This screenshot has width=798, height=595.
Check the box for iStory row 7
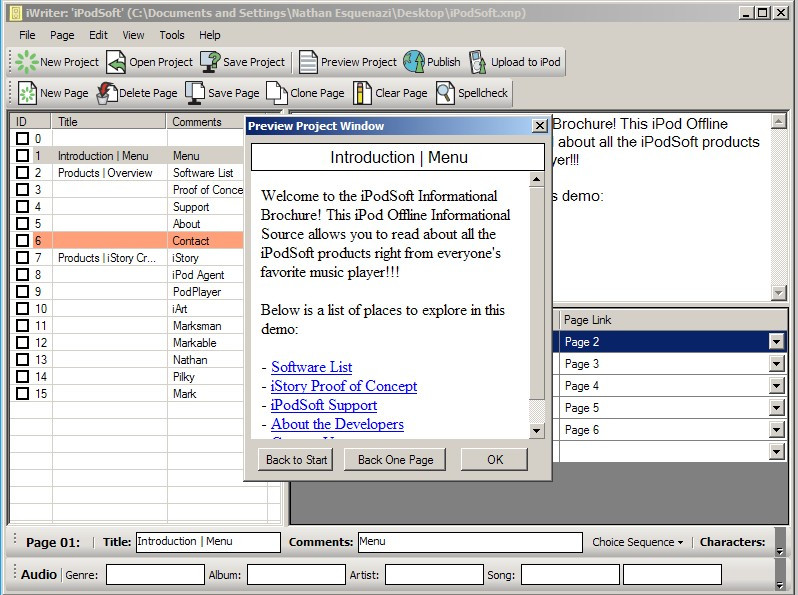click(x=22, y=258)
